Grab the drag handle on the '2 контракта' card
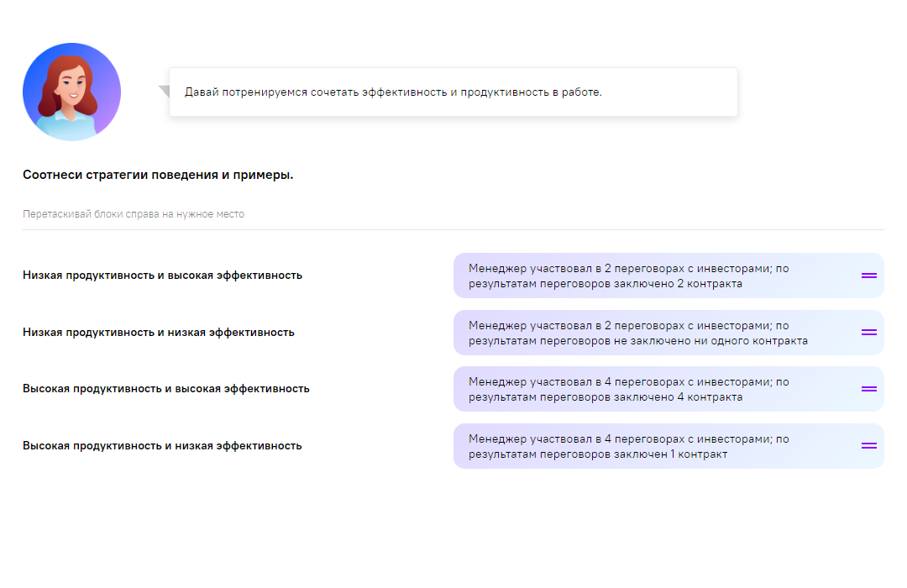The width and height of the screenshot is (907, 588). tap(868, 276)
